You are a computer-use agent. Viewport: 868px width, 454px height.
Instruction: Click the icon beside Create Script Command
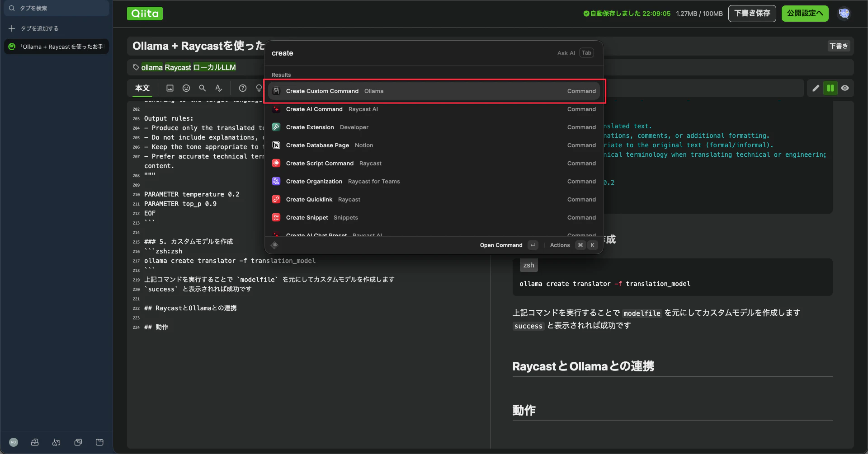[x=276, y=163]
